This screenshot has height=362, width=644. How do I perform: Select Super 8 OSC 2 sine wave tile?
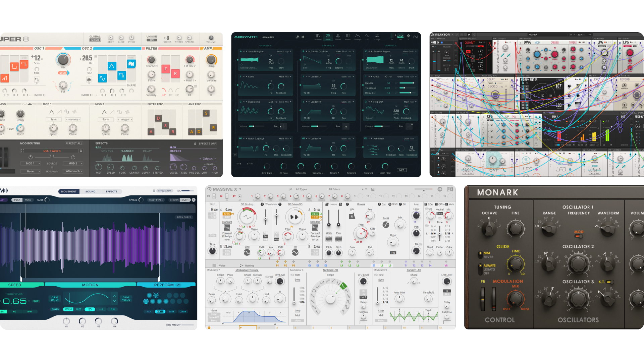102,78
